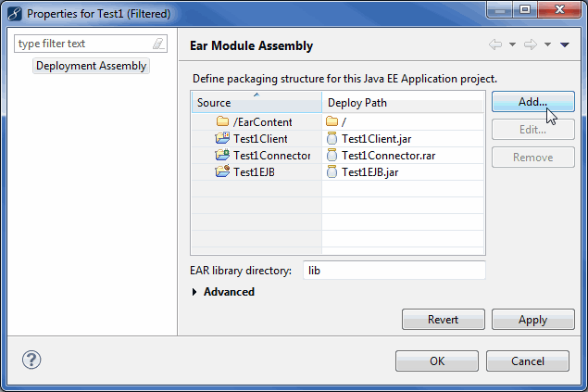Select Deployment Assembly in the left tree

(x=91, y=66)
